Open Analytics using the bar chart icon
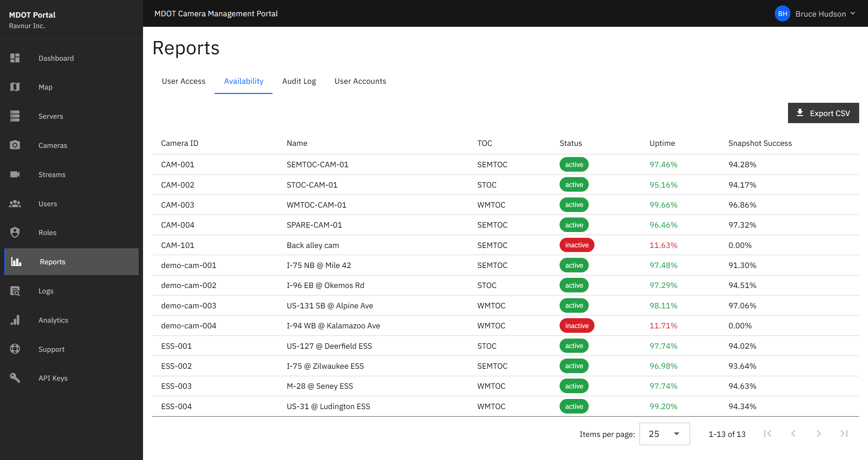This screenshot has width=868, height=460. pyautogui.click(x=15, y=320)
